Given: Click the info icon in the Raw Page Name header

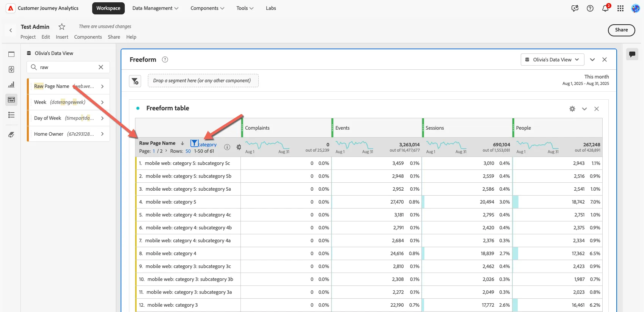Looking at the screenshot, I should pos(227,147).
